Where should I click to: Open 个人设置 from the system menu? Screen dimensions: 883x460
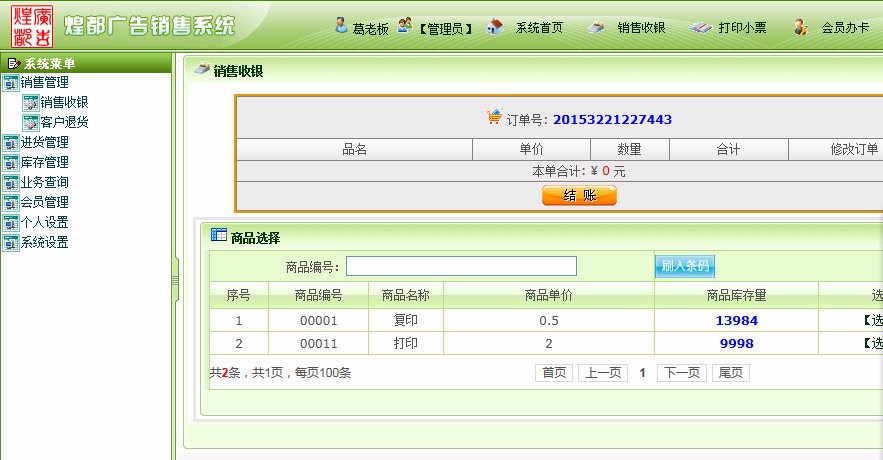point(44,222)
